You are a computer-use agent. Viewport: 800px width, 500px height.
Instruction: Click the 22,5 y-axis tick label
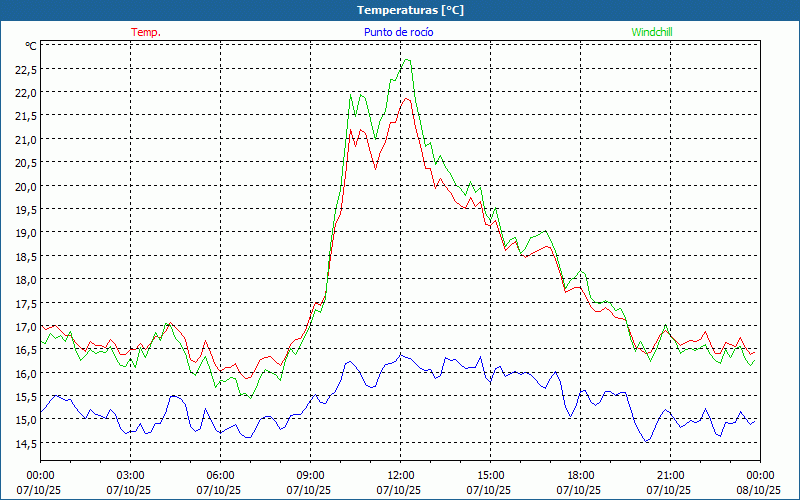25,69
